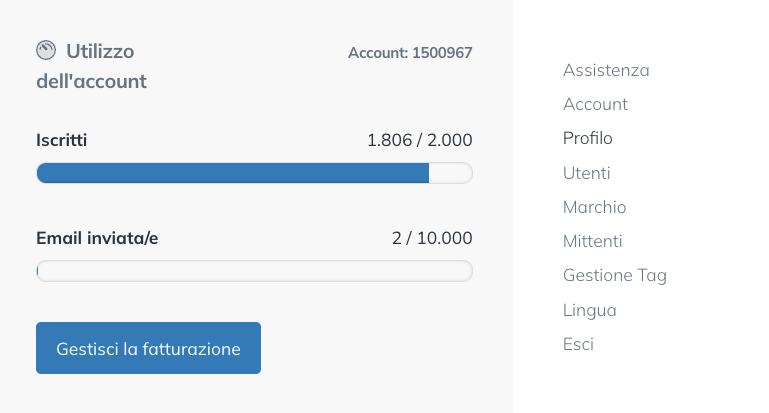This screenshot has width=769, height=413.
Task: Click the Iscritti label
Action: [62, 140]
